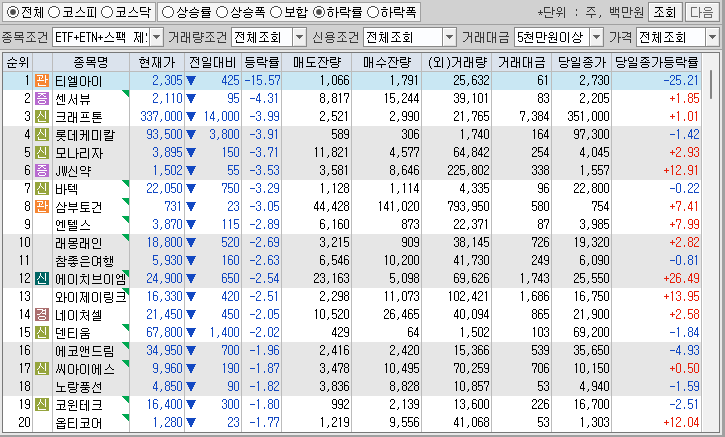Open the 종목조건 ETF+ETN+스팩 dropdown
Viewport: 725px width, 437px height.
pyautogui.click(x=157, y=37)
